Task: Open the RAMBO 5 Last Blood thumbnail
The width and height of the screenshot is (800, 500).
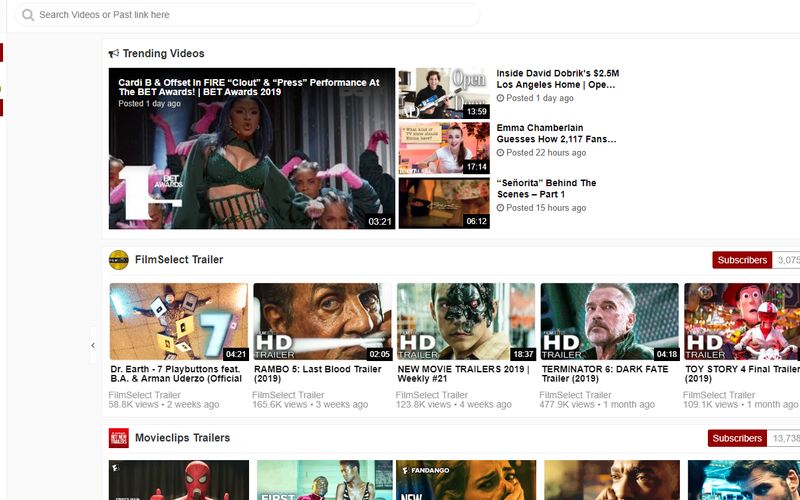Action: click(322, 322)
